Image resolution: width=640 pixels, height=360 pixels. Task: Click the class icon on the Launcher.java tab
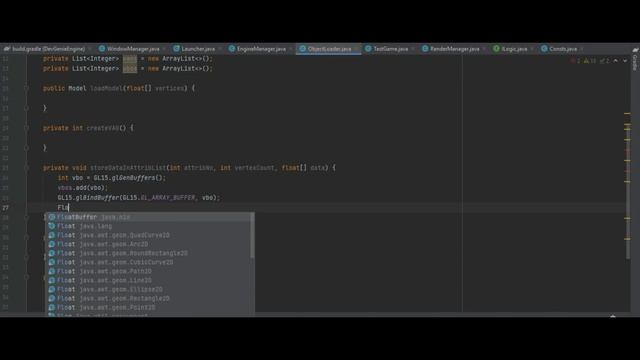click(x=176, y=49)
